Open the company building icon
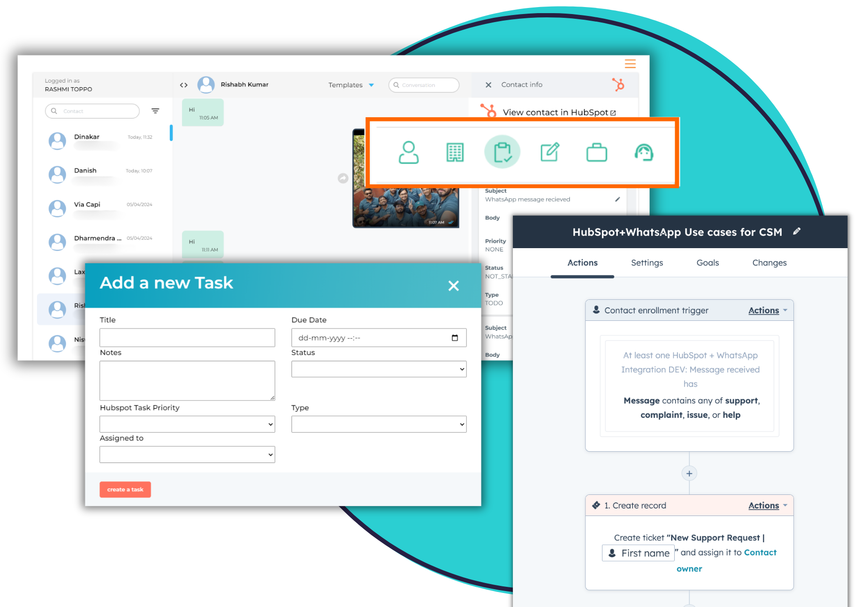This screenshot has height=607, width=868. (455, 152)
